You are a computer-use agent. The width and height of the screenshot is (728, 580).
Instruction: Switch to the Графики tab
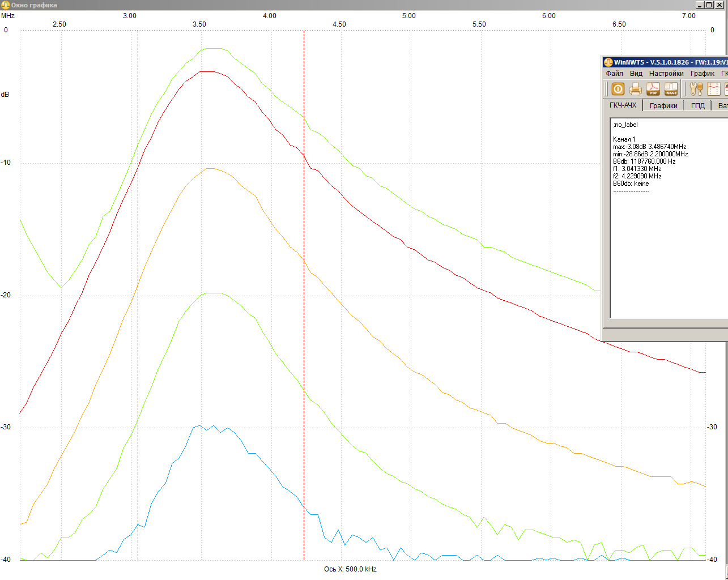click(x=663, y=106)
